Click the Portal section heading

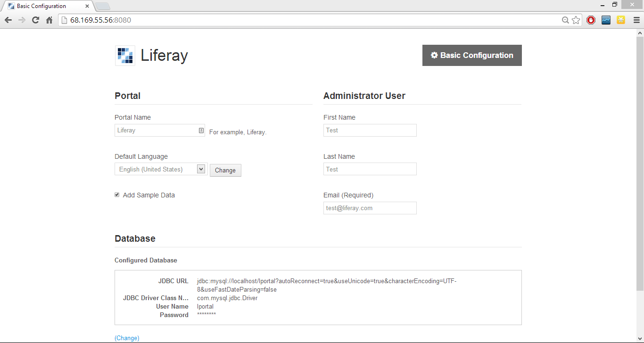tap(127, 96)
